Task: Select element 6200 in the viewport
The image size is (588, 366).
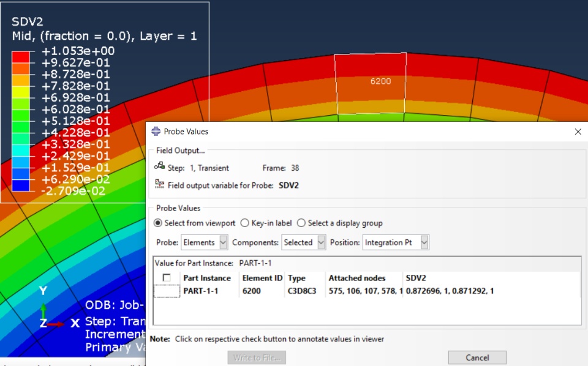Action: coord(371,83)
